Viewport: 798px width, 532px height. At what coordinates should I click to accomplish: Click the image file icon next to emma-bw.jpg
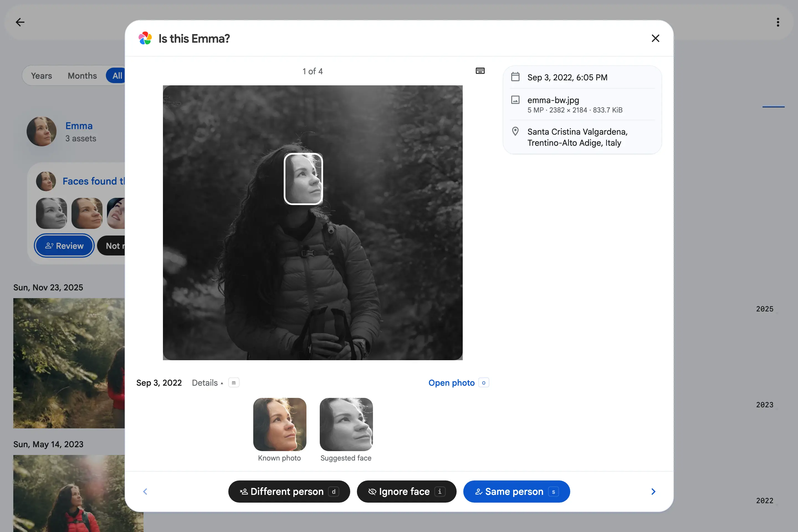[515, 100]
